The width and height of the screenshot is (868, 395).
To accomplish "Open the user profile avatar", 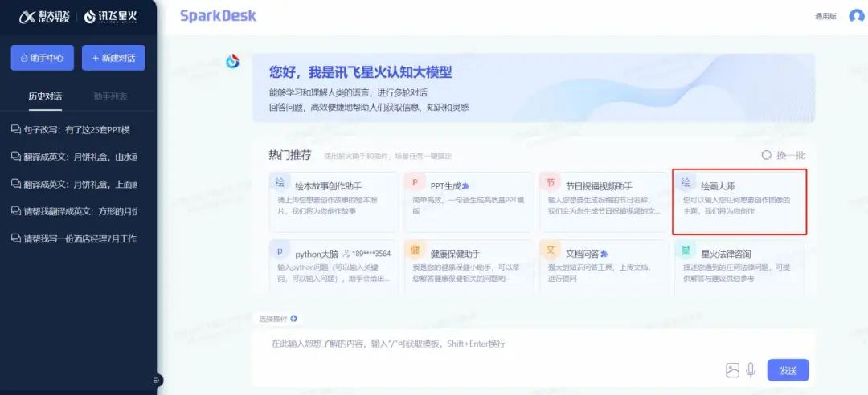I will 857,16.
